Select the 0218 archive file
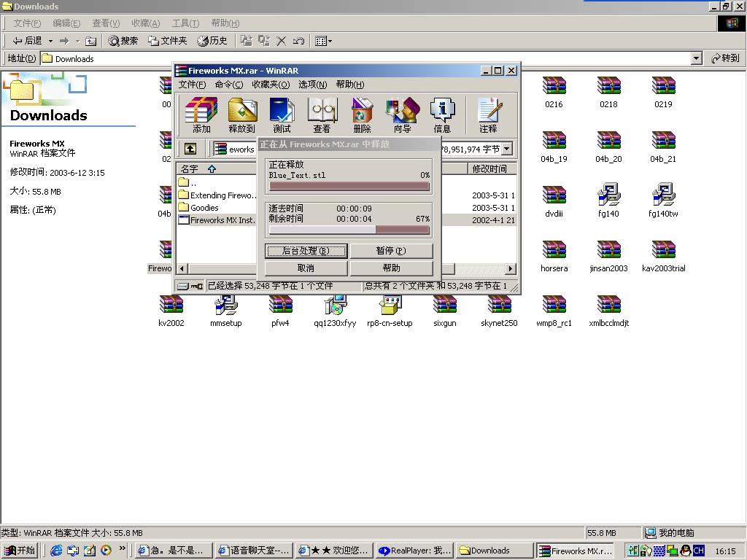Viewport: 747px width, 560px height. point(609,93)
